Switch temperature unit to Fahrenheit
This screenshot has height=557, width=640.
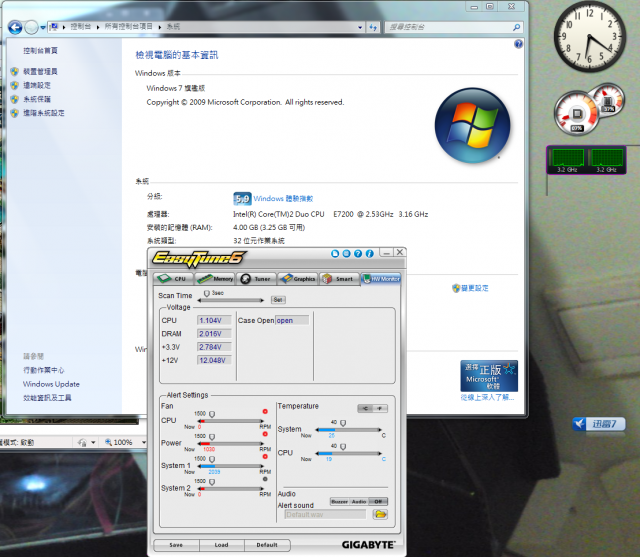[380, 408]
